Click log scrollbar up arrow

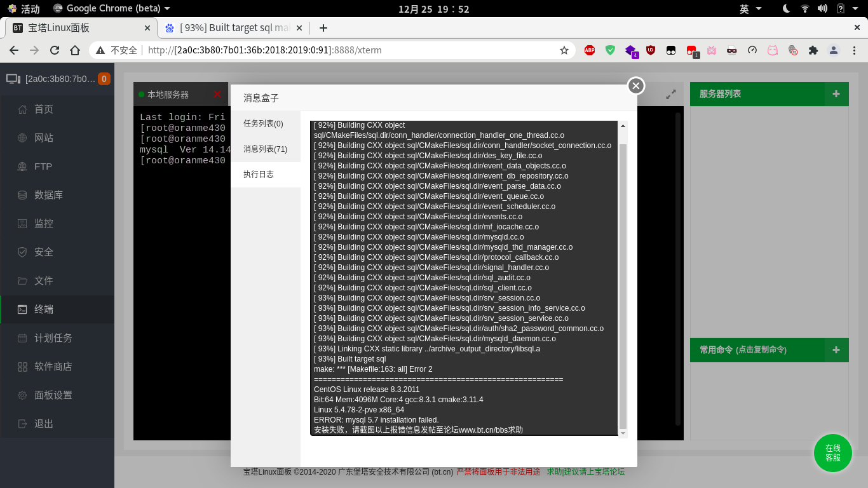(623, 126)
